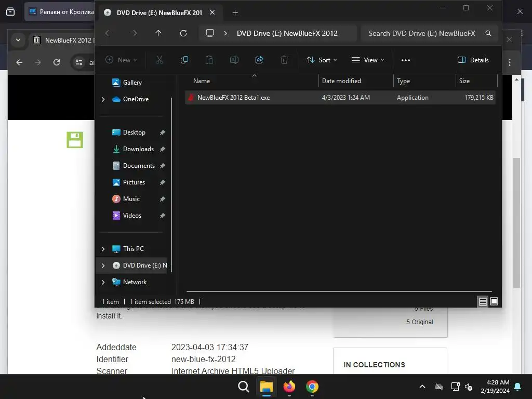
Task: Click the Rename icon in Explorer toolbar
Action: tap(234, 60)
